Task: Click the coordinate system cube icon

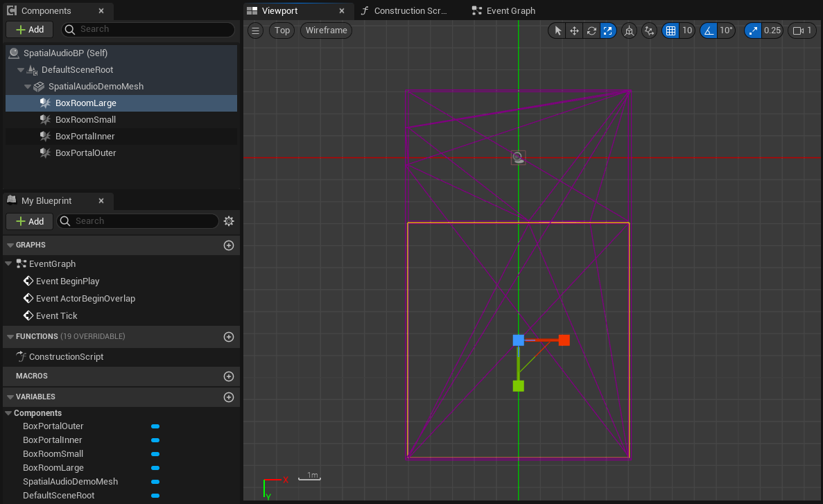Action: (x=629, y=31)
